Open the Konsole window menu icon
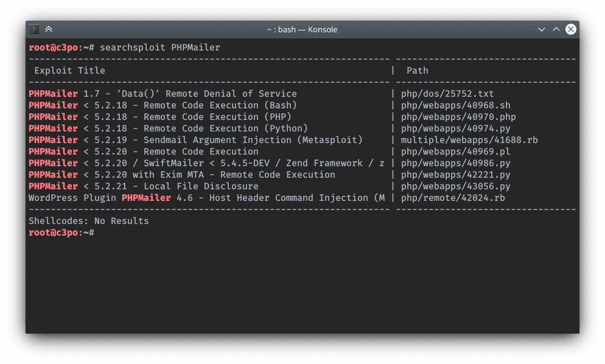Image resolution: width=605 pixels, height=364 pixels. [x=35, y=29]
